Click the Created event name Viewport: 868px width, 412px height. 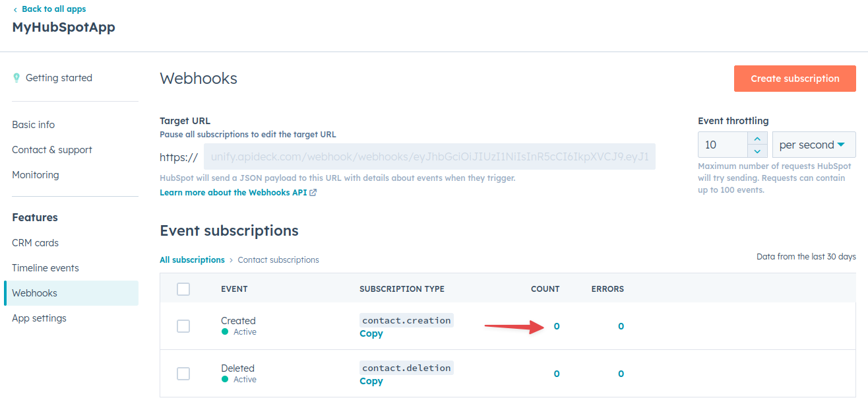click(238, 321)
